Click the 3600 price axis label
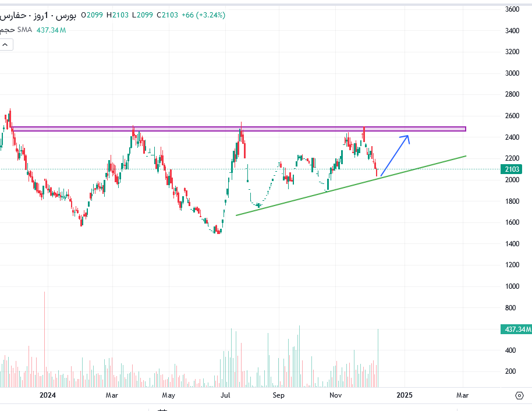This screenshot has height=411, width=532. pyautogui.click(x=512, y=9)
